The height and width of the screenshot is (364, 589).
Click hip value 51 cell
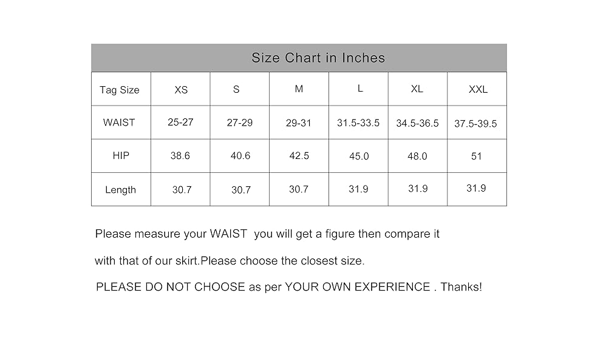click(476, 156)
